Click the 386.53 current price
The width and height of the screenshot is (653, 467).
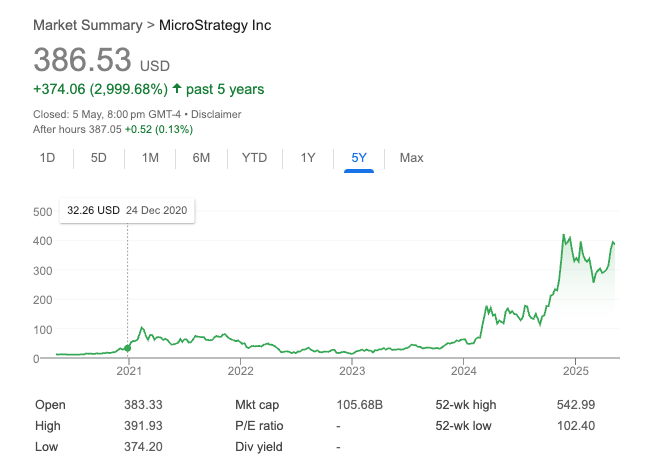(83, 59)
